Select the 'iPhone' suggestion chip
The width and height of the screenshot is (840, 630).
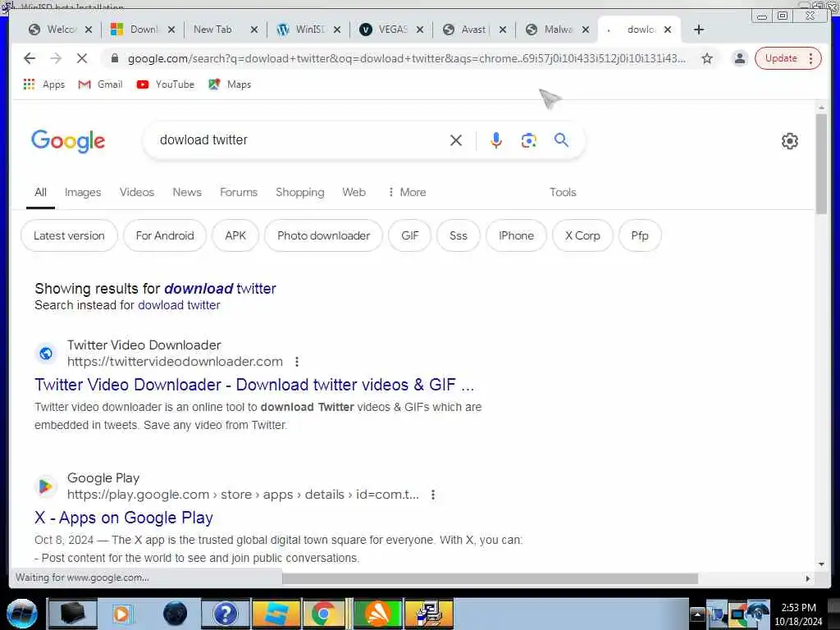[x=516, y=235]
